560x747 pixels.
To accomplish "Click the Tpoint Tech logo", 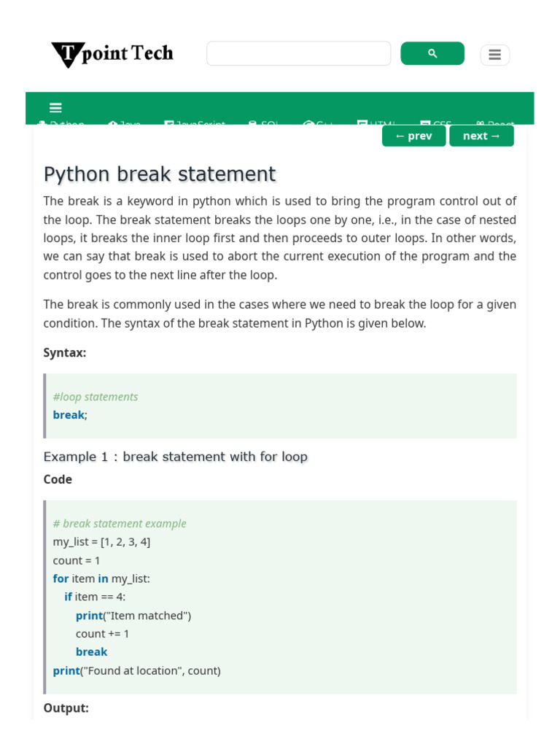I will tap(112, 54).
